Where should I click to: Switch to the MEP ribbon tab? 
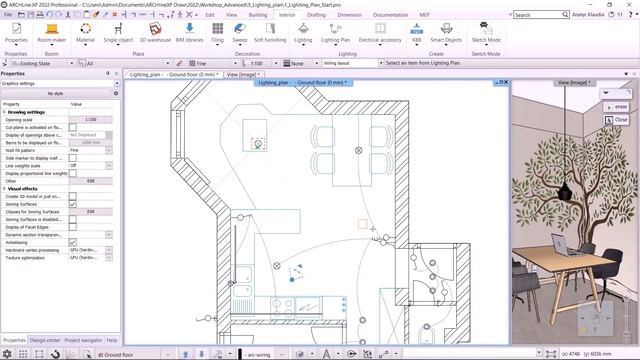tap(424, 15)
